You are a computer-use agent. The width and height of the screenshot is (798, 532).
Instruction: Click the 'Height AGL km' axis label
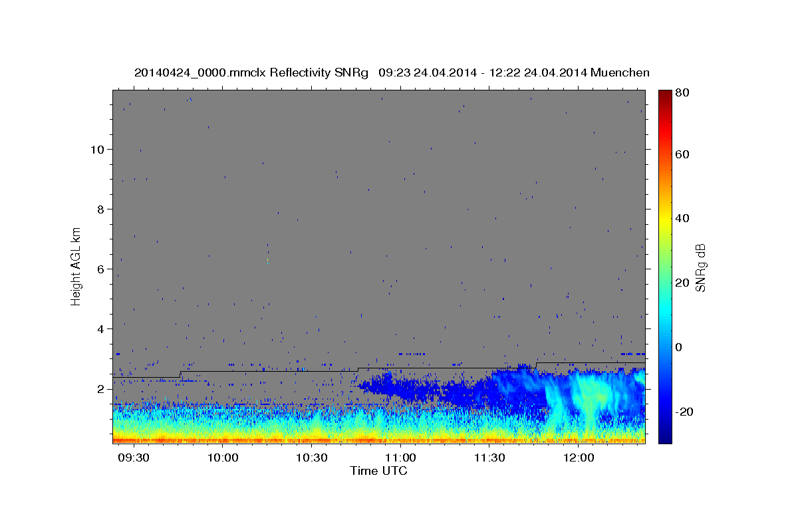[76, 266]
